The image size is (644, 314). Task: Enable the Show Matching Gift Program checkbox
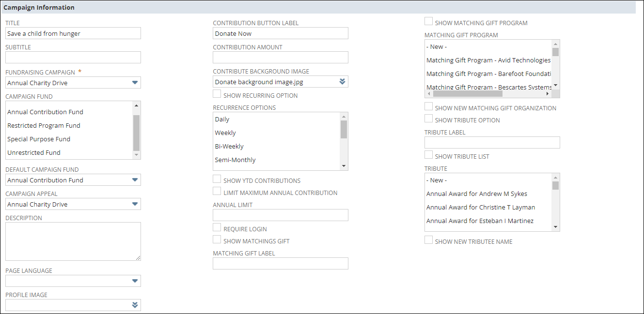(x=428, y=21)
